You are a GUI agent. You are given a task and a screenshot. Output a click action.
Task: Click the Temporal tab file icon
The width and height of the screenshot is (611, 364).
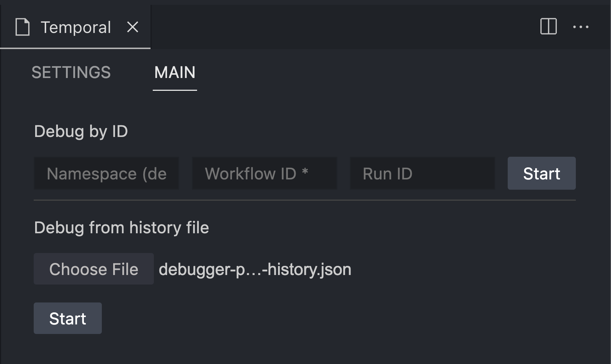pos(22,27)
